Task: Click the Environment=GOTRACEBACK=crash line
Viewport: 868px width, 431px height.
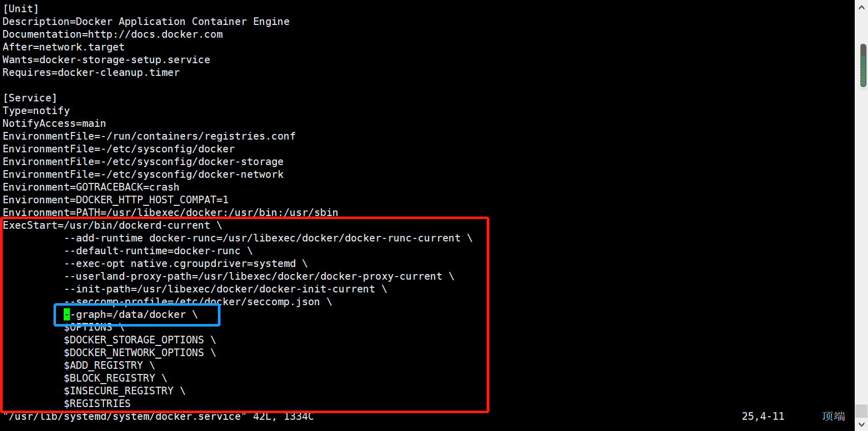Action: click(91, 187)
